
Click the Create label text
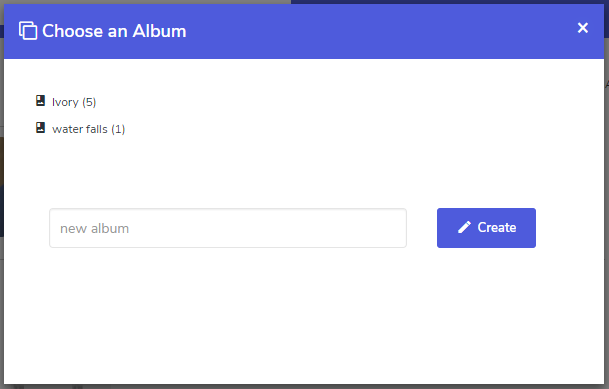497,227
